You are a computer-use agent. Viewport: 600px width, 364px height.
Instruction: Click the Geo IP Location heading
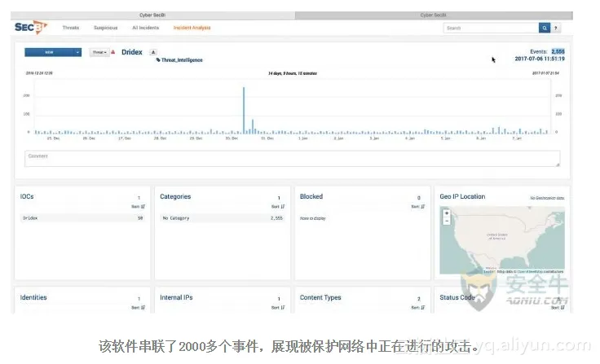click(462, 196)
